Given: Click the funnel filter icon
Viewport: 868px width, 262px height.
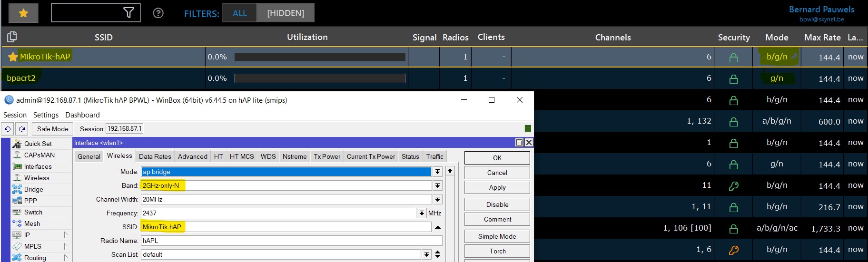Looking at the screenshot, I should 128,13.
